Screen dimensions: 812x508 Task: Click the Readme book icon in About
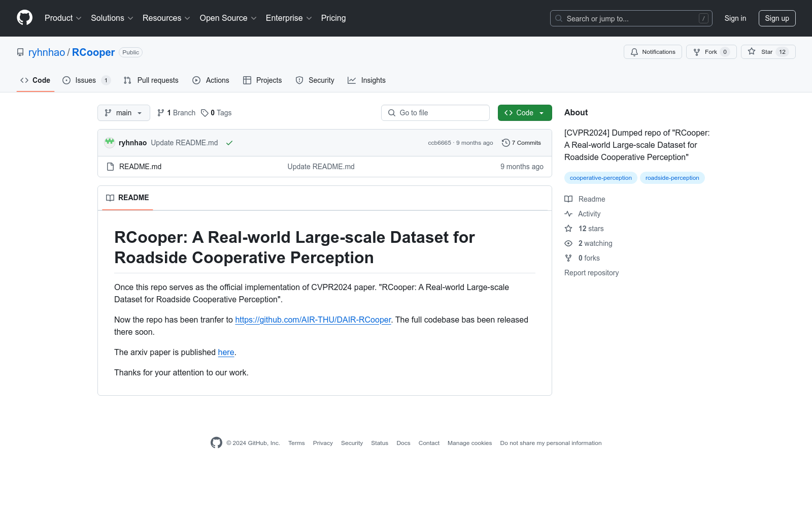[568, 199]
